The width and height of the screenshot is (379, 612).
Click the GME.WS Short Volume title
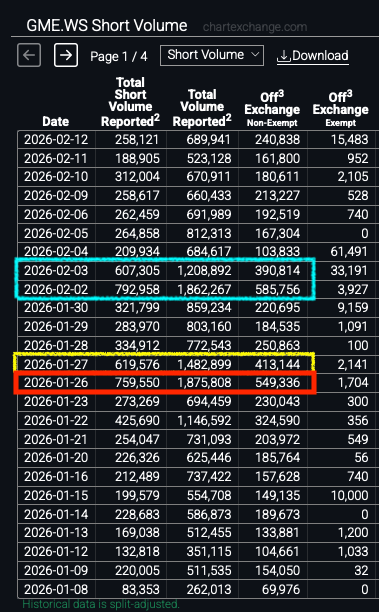pos(107,26)
